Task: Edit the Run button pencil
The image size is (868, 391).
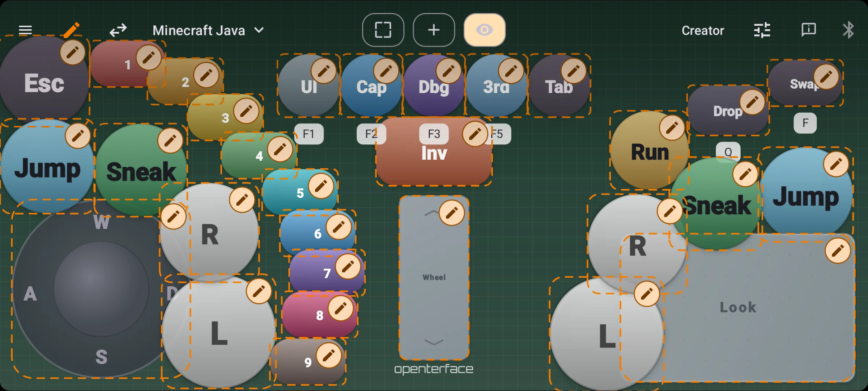Action: pyautogui.click(x=672, y=127)
